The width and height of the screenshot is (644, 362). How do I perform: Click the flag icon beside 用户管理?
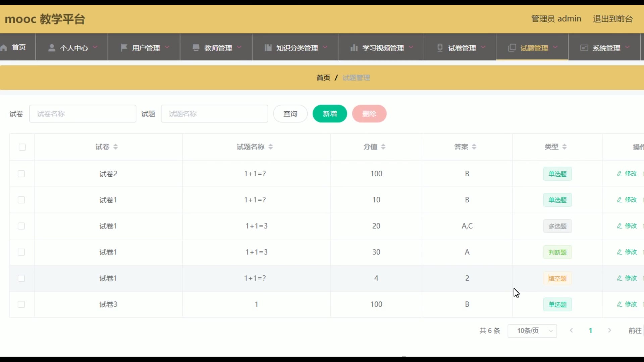tap(124, 48)
